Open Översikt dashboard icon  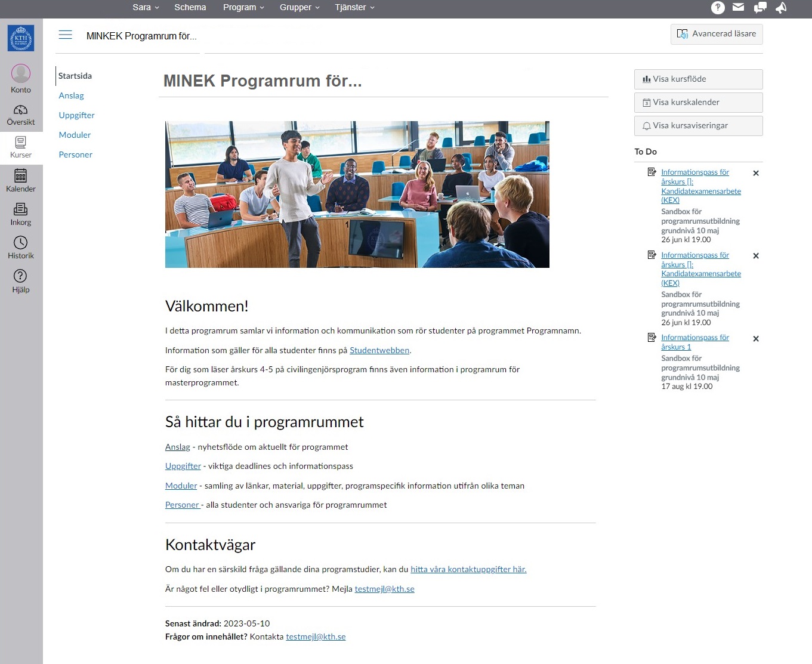tap(21, 110)
